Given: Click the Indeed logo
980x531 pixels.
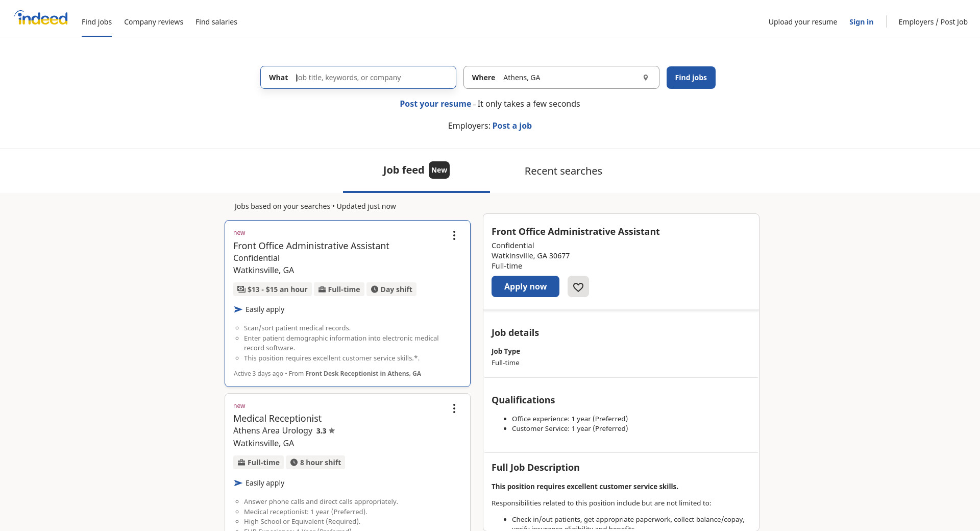Looking at the screenshot, I should 41,18.
